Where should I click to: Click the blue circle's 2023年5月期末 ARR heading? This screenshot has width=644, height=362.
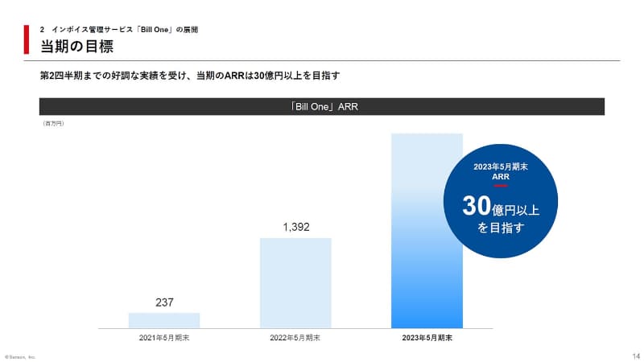pos(501,171)
